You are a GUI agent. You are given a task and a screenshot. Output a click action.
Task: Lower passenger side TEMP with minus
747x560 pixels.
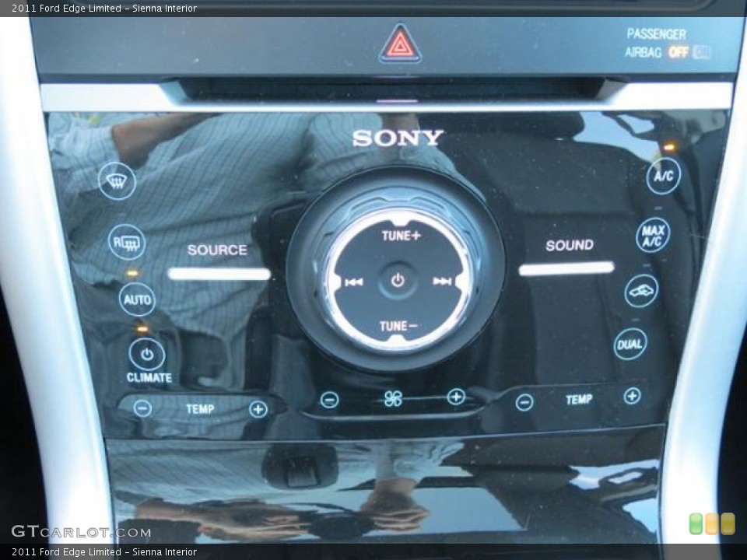pos(524,402)
